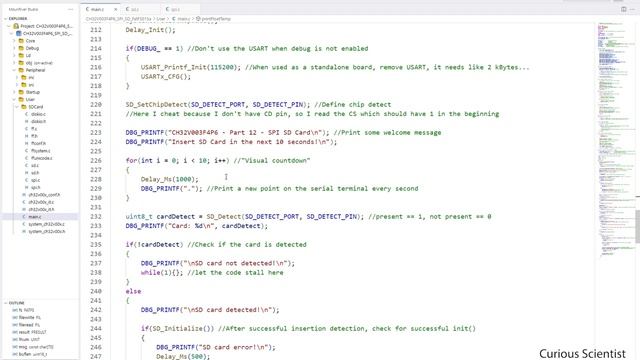Open the MounRiver Studio sidebar ellipsis menu
Viewport: 640px width, 360px height.
[x=70, y=9]
